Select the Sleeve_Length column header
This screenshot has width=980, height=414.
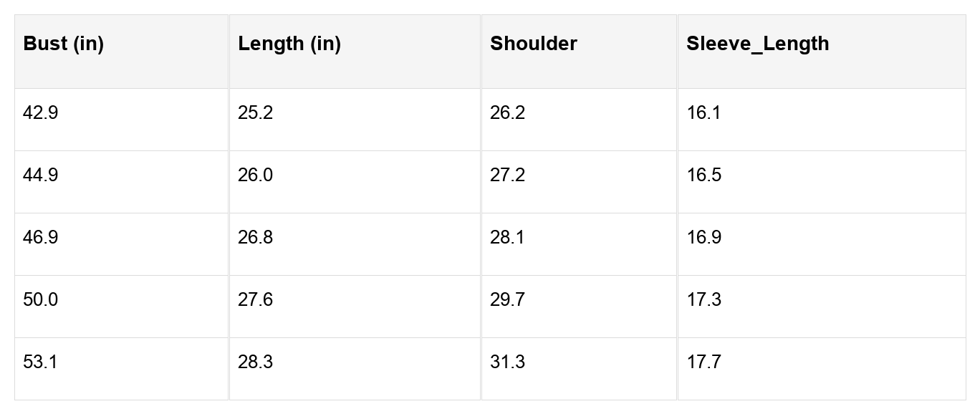pyautogui.click(x=758, y=44)
